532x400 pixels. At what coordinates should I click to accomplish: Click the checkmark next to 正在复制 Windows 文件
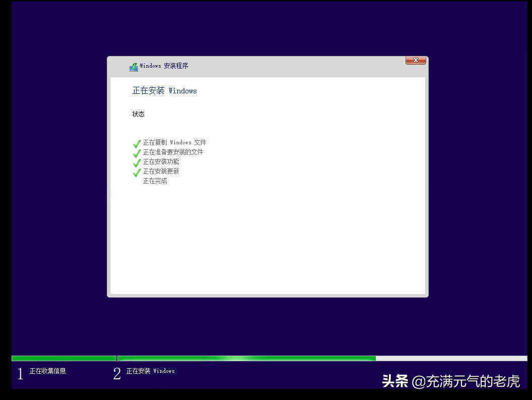pyautogui.click(x=137, y=144)
